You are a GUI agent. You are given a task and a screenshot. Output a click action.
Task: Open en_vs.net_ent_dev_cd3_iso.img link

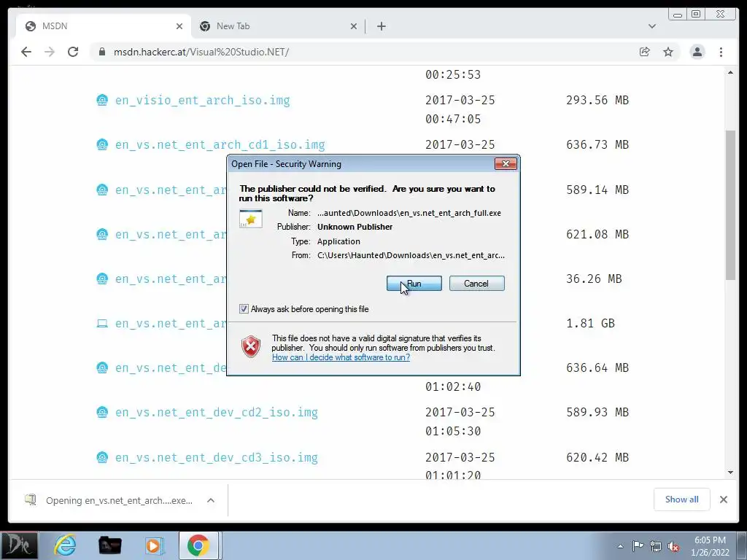[216, 458]
